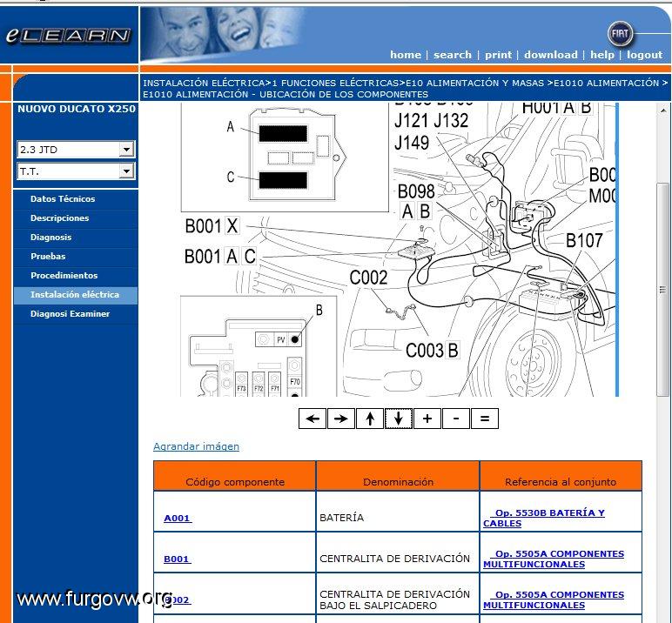
Task: Open the T.T. version dropdown
Action: click(x=76, y=171)
